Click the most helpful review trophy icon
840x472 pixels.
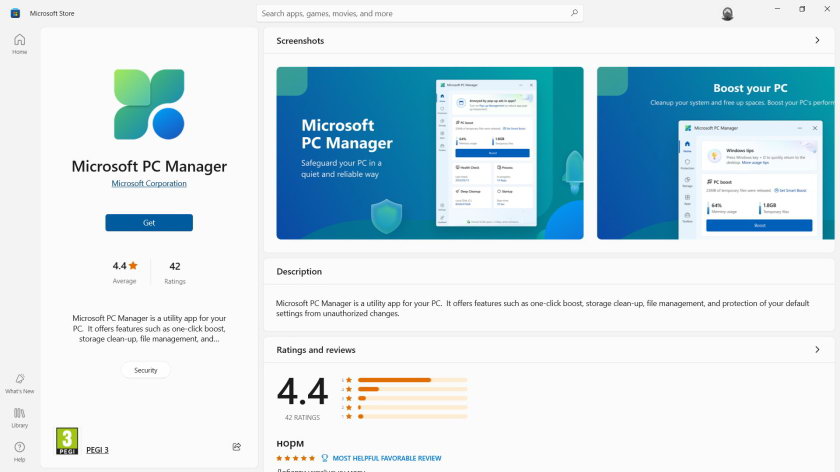(324, 458)
